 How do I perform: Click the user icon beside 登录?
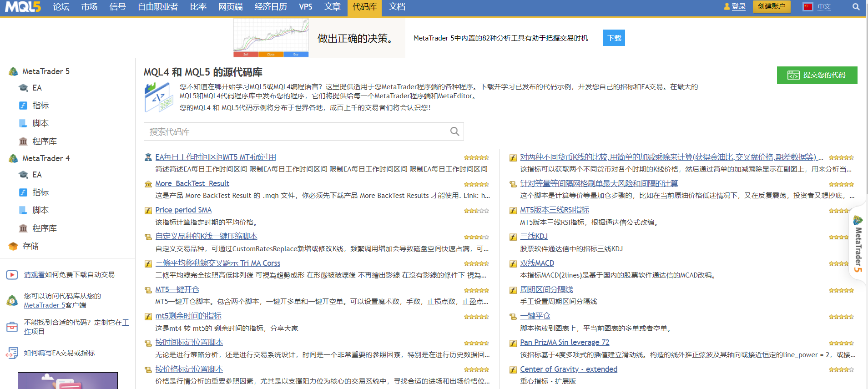tap(727, 7)
